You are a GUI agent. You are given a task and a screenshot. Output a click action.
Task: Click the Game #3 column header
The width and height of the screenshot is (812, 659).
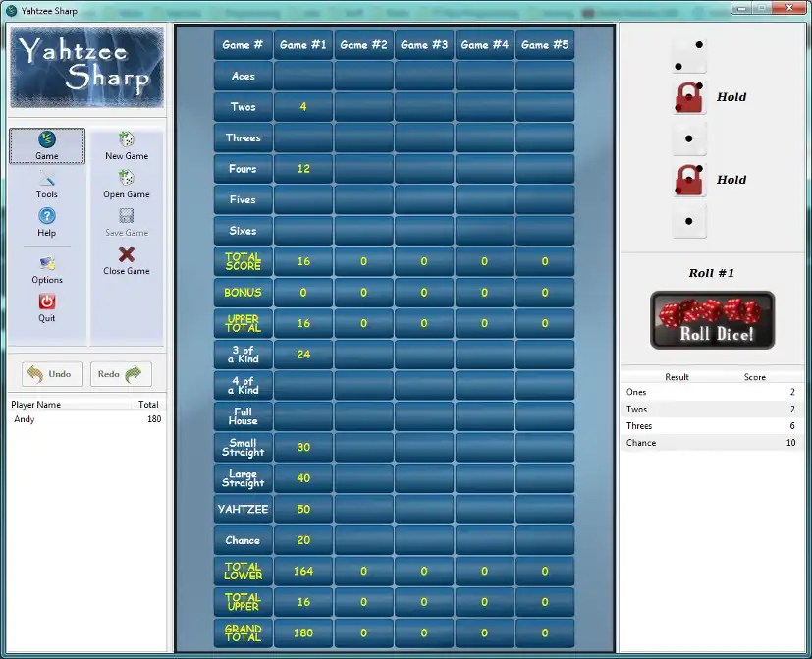pos(424,45)
